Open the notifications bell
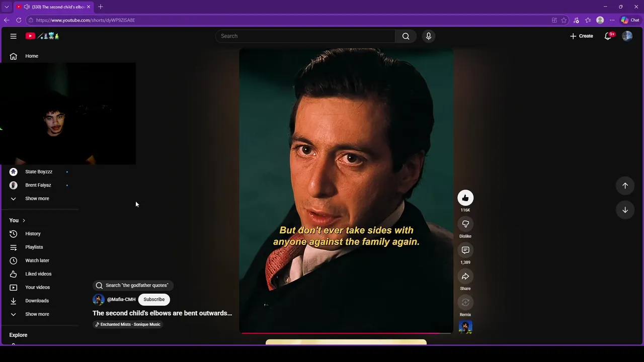Screen dimensions: 644x362 tap(608, 36)
